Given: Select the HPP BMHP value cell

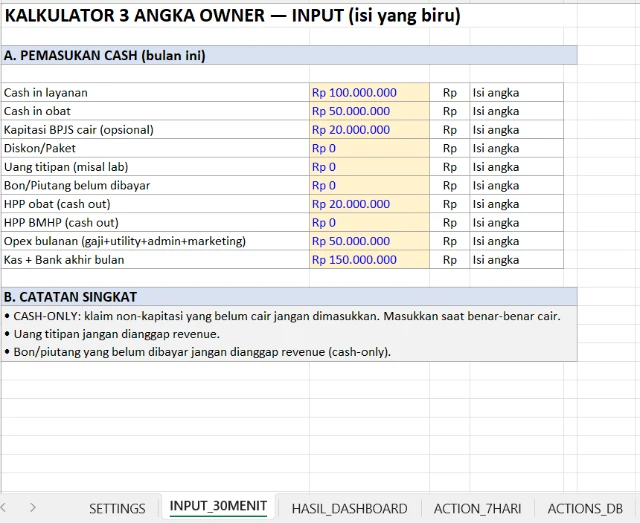Looking at the screenshot, I should coord(369,222).
